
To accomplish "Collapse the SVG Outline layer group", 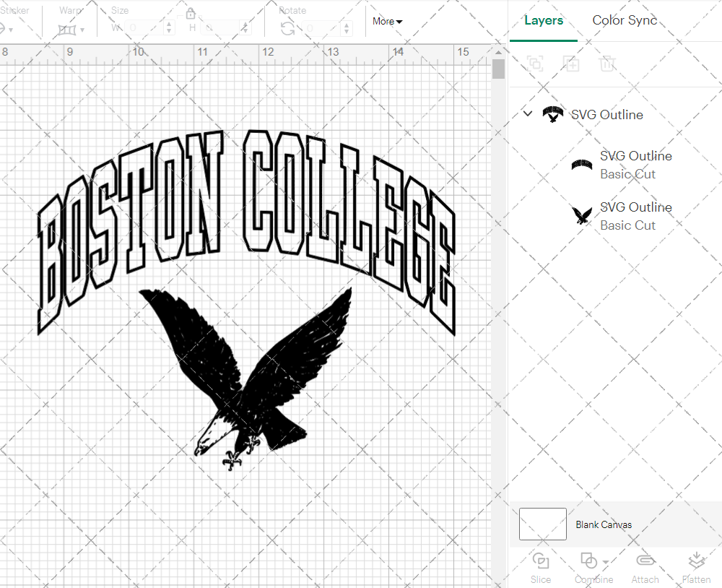I will point(527,114).
